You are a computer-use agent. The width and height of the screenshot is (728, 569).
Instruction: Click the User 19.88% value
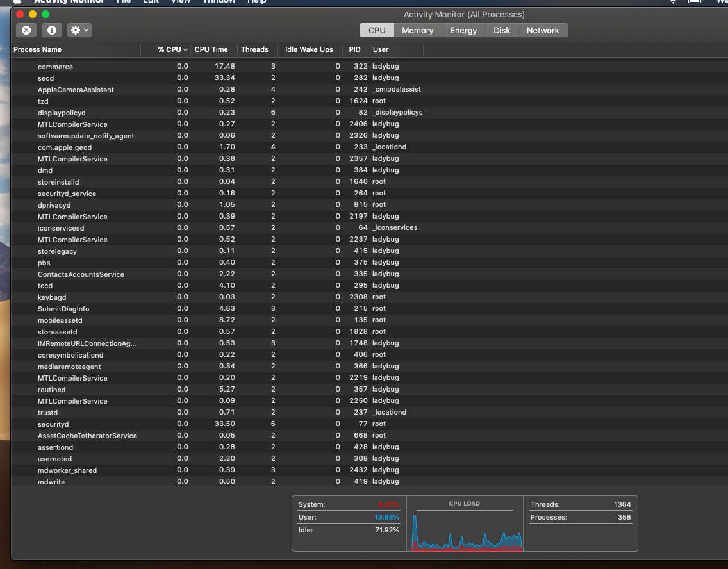click(x=386, y=517)
